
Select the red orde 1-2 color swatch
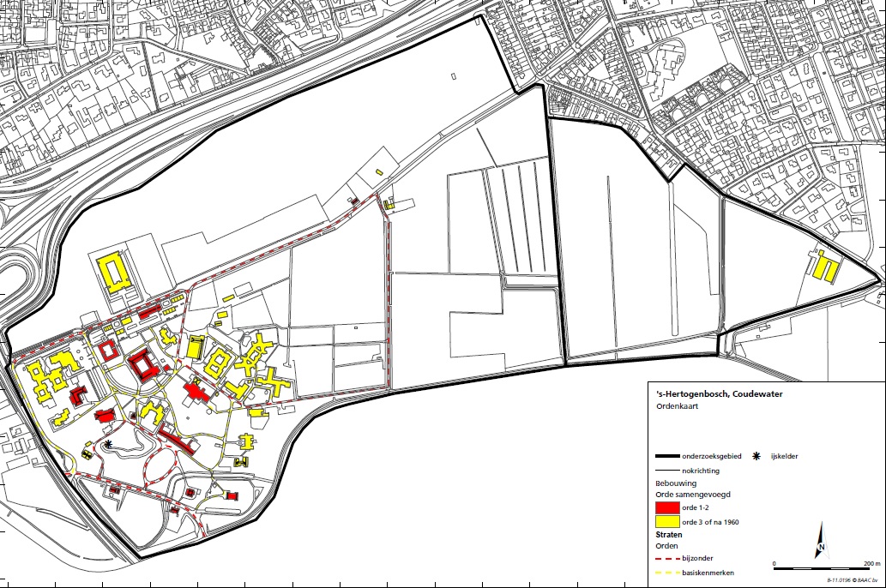[667, 507]
